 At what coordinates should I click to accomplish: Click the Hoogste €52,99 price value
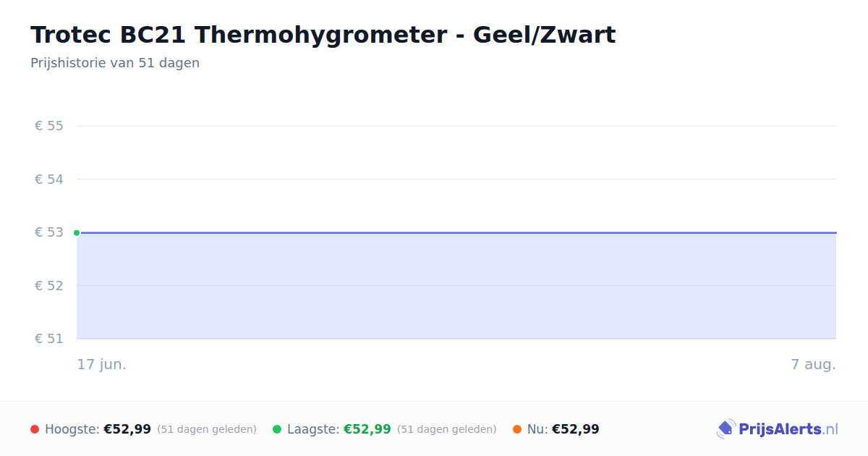127,429
